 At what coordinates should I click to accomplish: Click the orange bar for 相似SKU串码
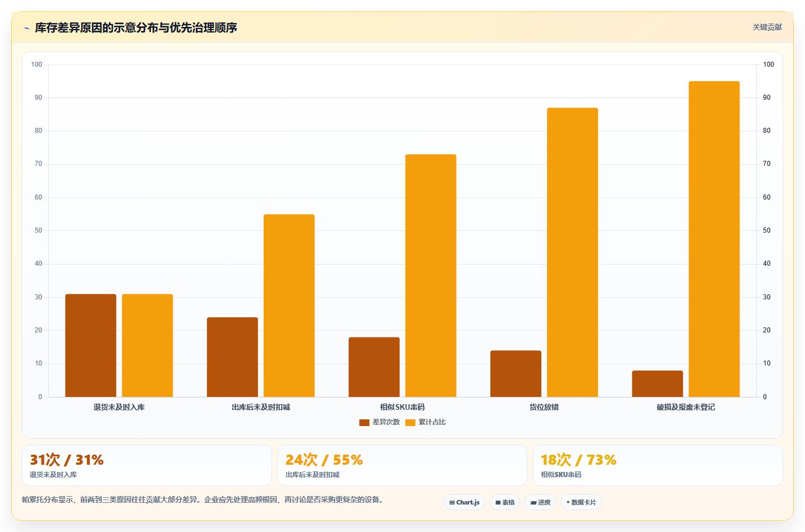431,275
